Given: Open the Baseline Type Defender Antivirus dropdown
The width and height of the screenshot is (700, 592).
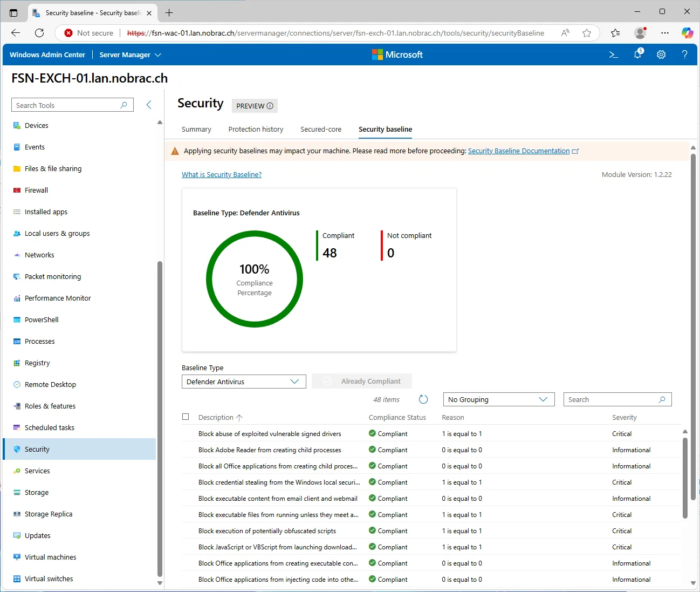Looking at the screenshot, I should coord(244,382).
